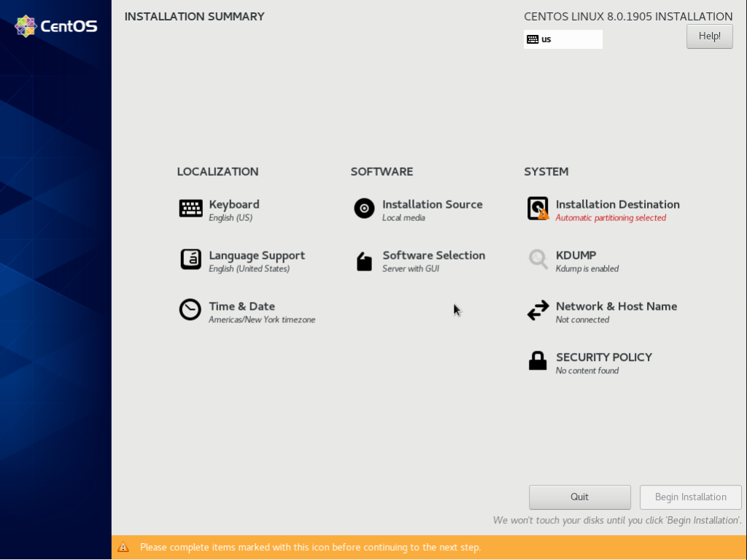Select 'Automatic partitioning selected' warning text
This screenshot has width=747, height=560.
point(611,217)
